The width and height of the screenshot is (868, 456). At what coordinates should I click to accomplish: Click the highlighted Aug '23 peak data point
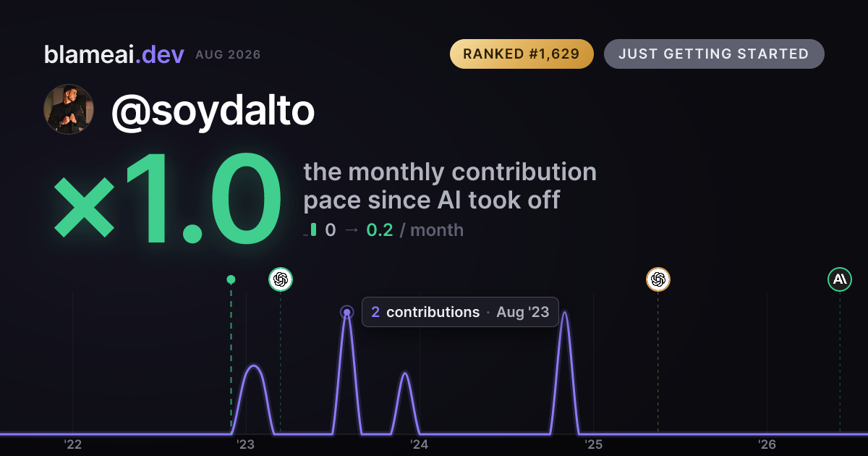pyautogui.click(x=347, y=313)
